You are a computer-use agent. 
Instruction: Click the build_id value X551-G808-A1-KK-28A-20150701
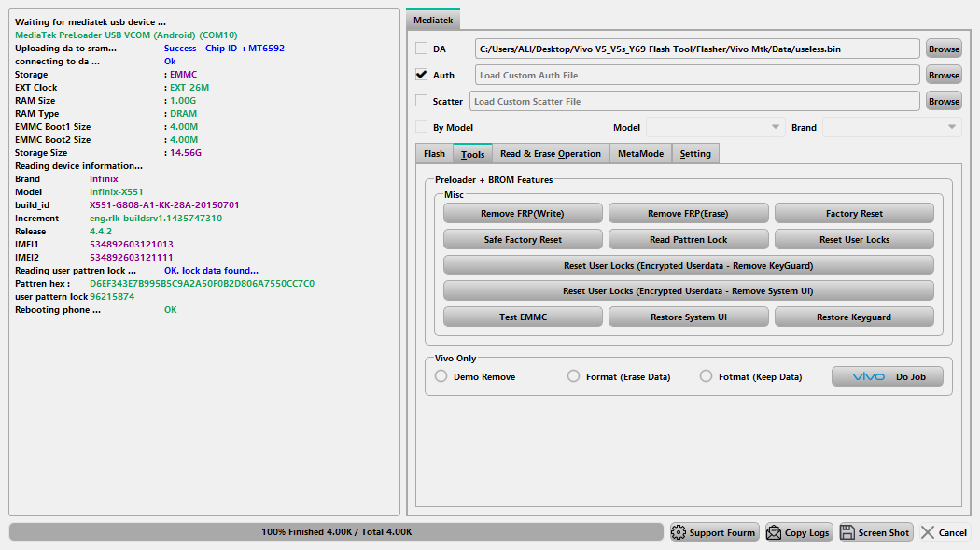164,205
